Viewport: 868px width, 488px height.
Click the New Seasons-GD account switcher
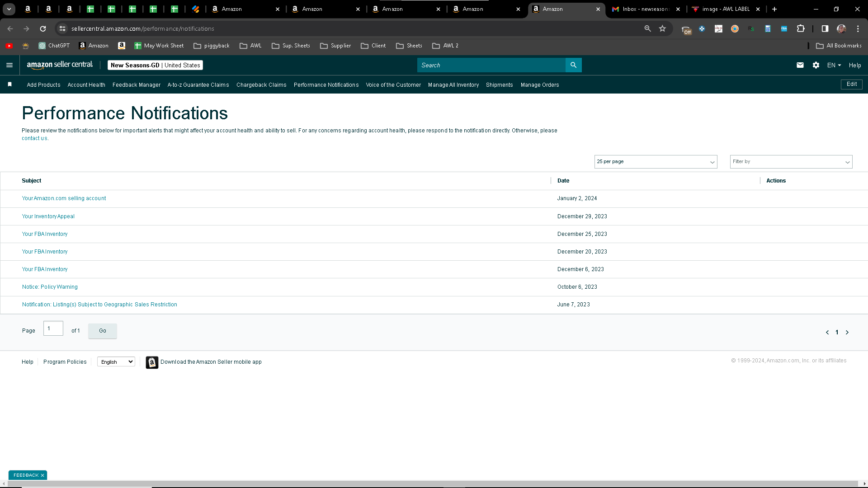click(x=155, y=65)
